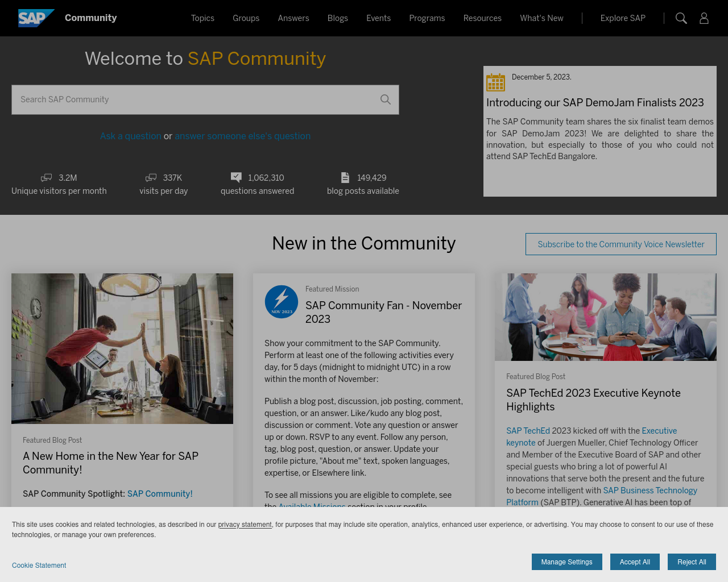Viewport: 728px width, 582px height.
Task: Click Explore SAP in the header
Action: tap(623, 18)
